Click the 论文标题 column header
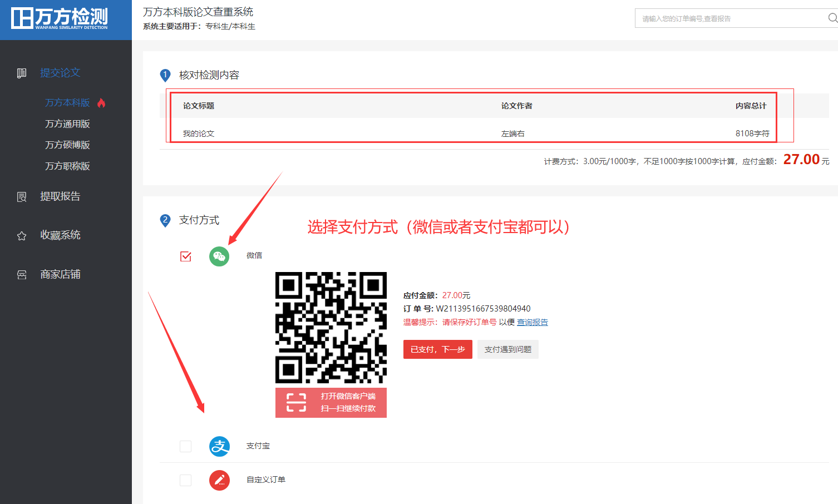This screenshot has height=504, width=838. pyautogui.click(x=199, y=106)
